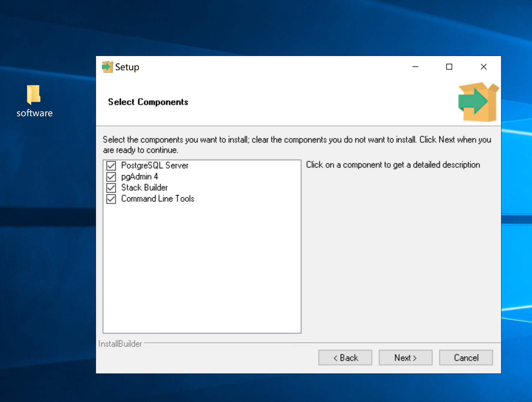
Task: Minimize the Setup window
Action: click(x=415, y=67)
